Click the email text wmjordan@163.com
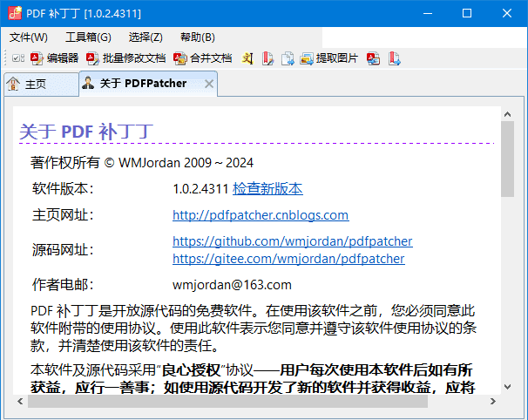 click(x=232, y=285)
